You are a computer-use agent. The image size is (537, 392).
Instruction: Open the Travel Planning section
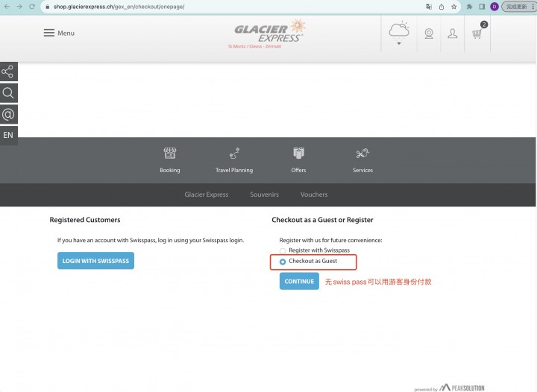(x=234, y=160)
